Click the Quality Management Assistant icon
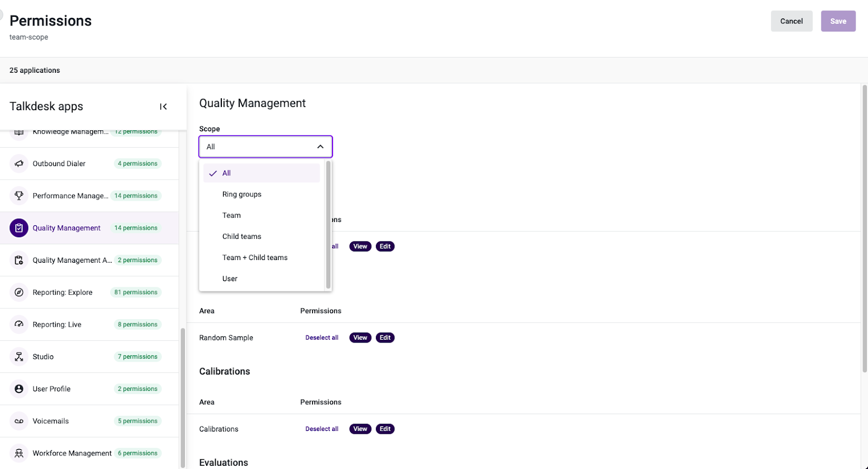 pyautogui.click(x=19, y=260)
